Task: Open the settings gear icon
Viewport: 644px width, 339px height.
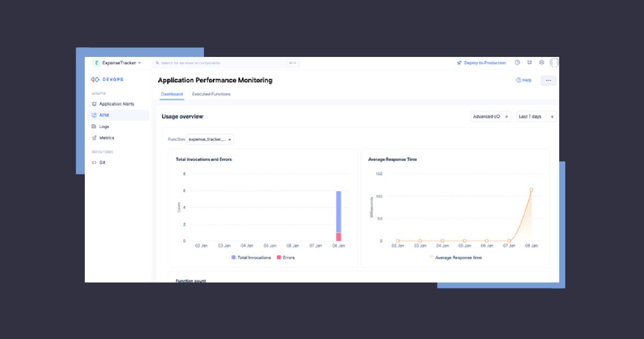Action: pyautogui.click(x=541, y=63)
